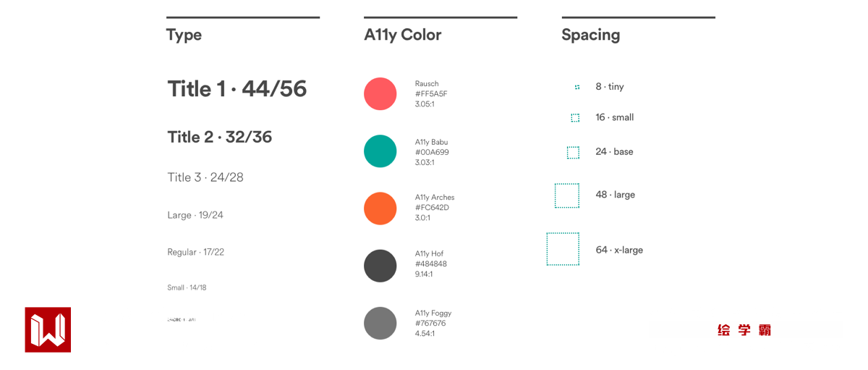
Task: Select the A11y Foggy gray swatch
Action: click(380, 323)
